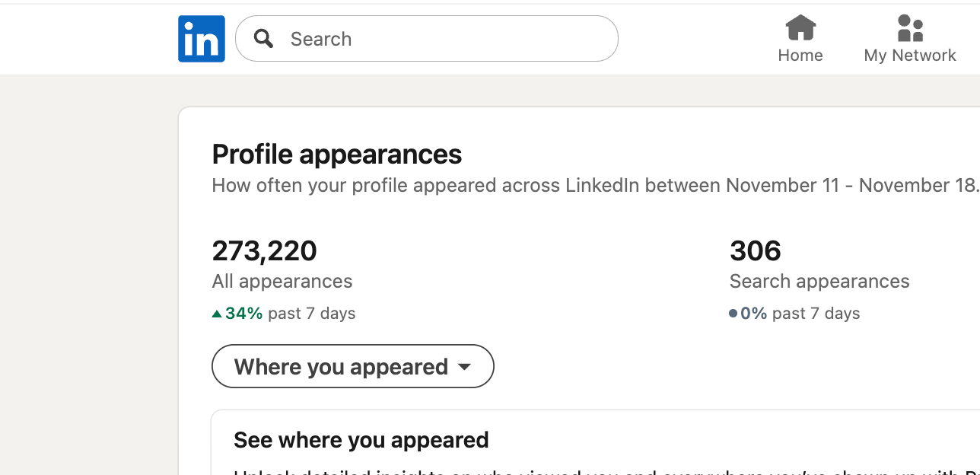The width and height of the screenshot is (980, 475).
Task: Click the caret arrow in Where you appeared
Action: [x=464, y=367]
